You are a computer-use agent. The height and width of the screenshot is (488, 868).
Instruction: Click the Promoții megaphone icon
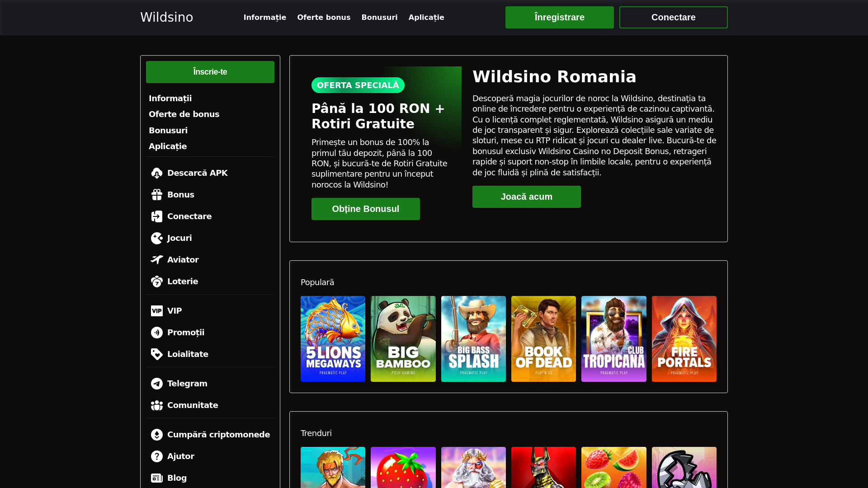pyautogui.click(x=157, y=333)
